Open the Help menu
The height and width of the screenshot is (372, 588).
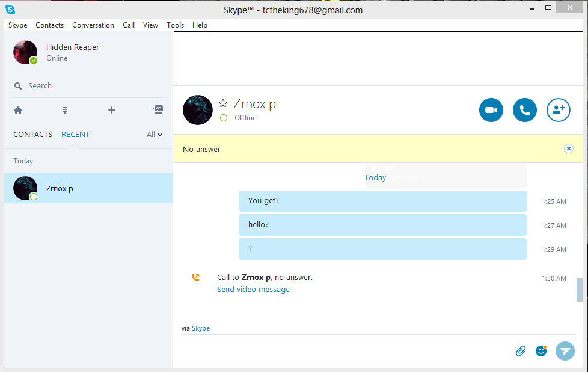[x=200, y=25]
